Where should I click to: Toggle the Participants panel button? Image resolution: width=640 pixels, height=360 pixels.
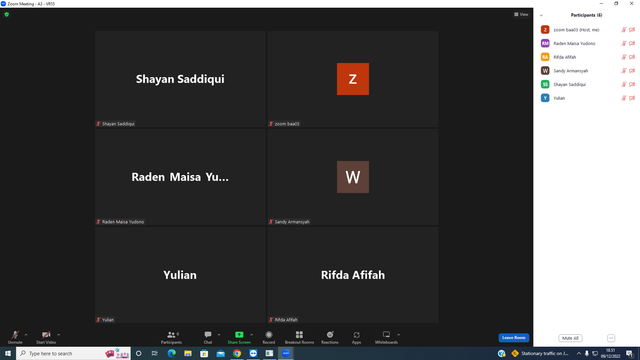tap(171, 337)
